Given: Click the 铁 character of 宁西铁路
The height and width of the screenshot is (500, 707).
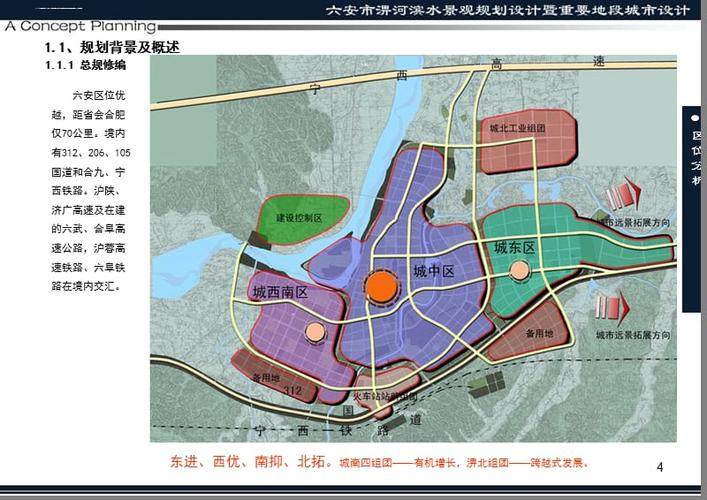Looking at the screenshot, I should 346,431.
